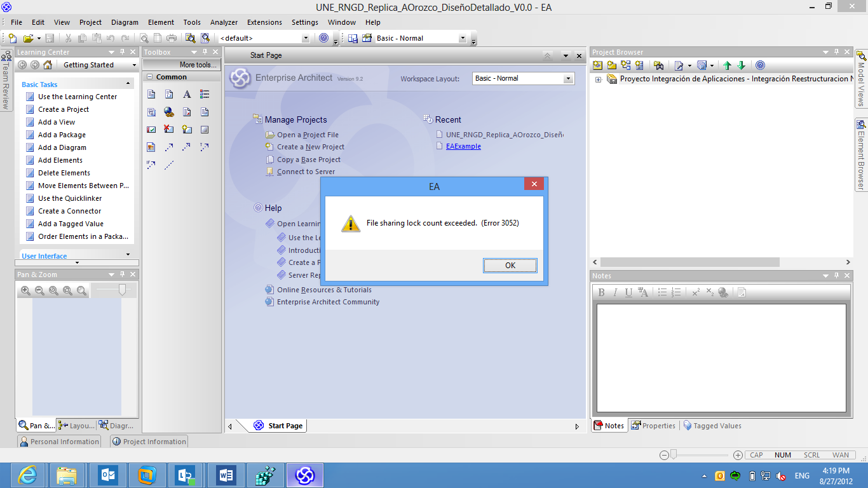Click the Print Preview toolbar icon
The image size is (868, 488).
pos(144,38)
